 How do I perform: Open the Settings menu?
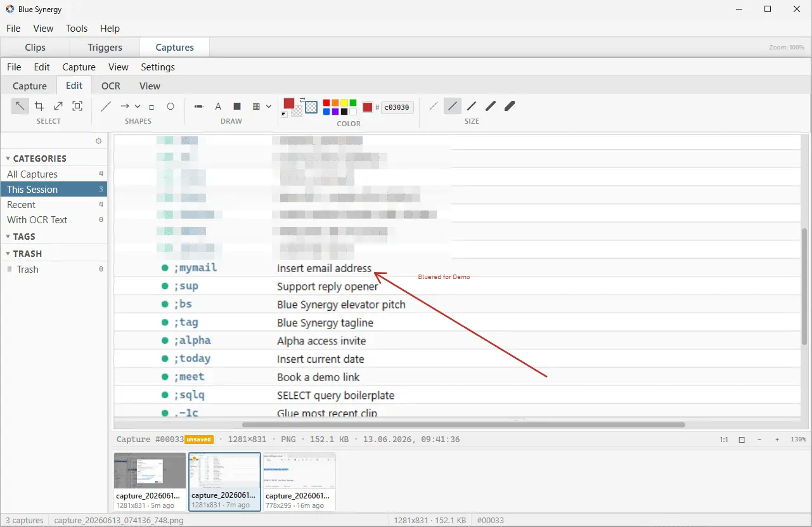158,67
